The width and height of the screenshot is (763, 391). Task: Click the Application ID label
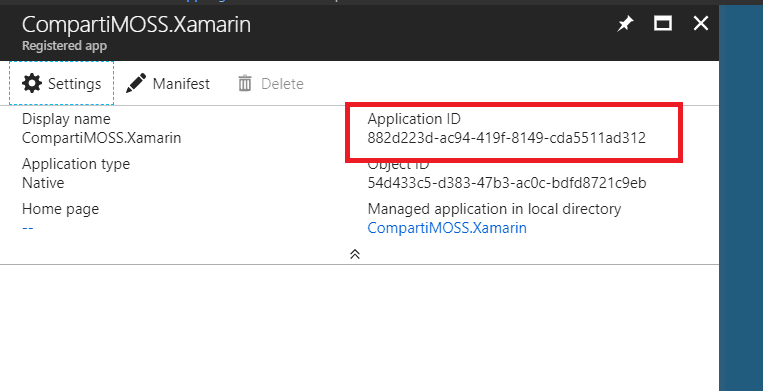tap(414, 119)
